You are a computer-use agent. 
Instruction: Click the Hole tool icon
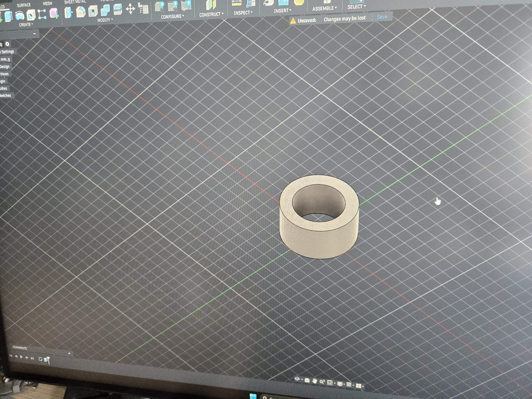click(x=31, y=15)
